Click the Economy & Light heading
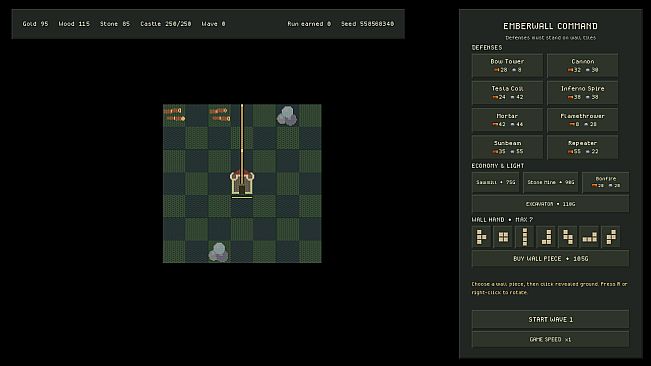 pos(498,166)
